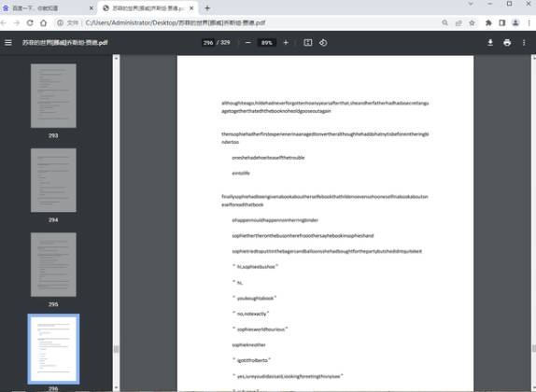Expand the tab search chevron
The image size is (536, 392).
tap(471, 4)
